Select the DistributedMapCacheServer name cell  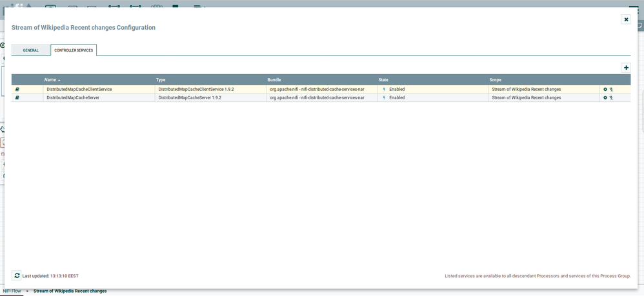pos(99,98)
